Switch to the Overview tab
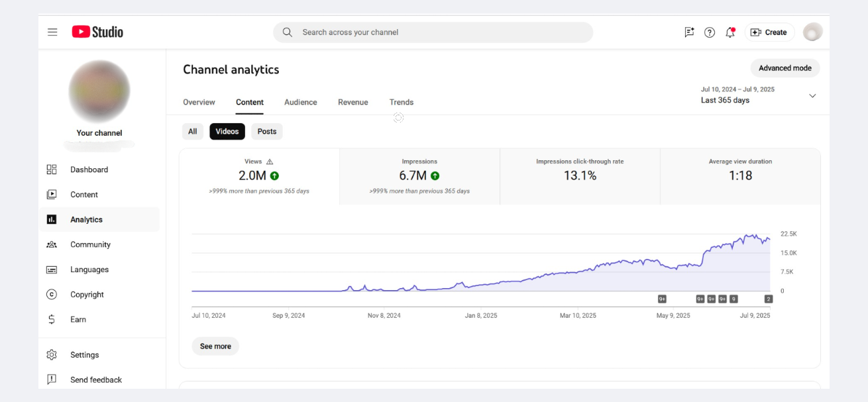868x402 pixels. coord(199,102)
